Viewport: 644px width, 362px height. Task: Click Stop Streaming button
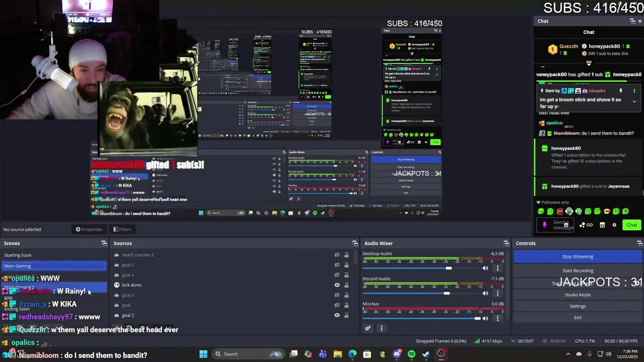coord(578,257)
